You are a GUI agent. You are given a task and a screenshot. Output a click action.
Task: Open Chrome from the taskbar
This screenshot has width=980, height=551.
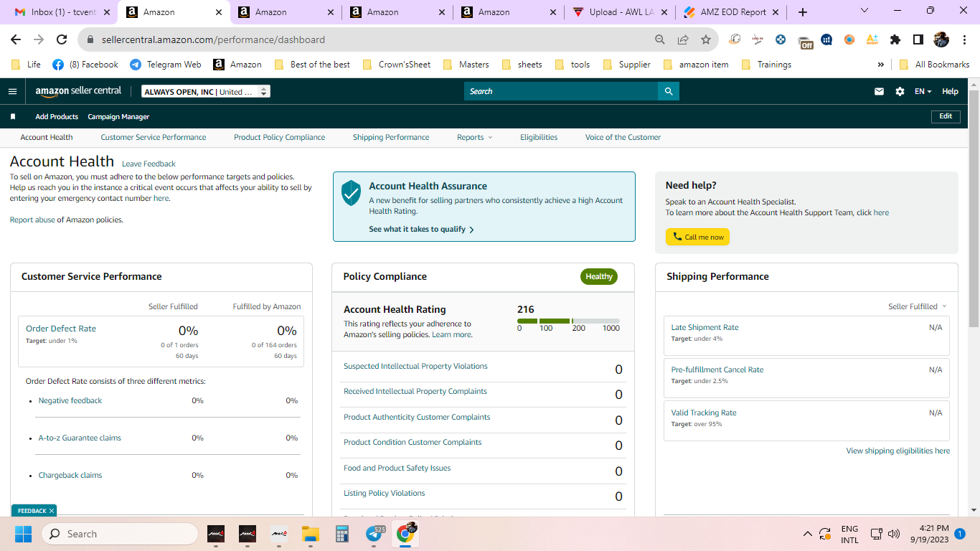point(405,534)
